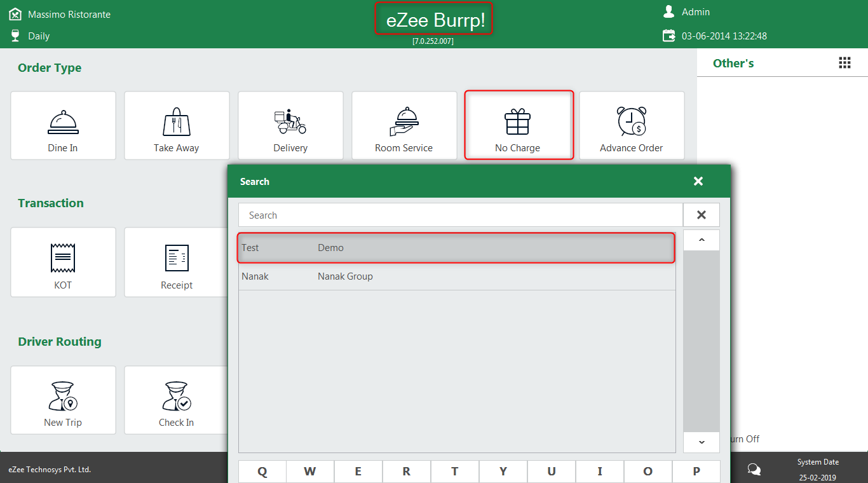This screenshot has width=868, height=483.
Task: Click the eZee Burrp! title
Action: coord(435,20)
